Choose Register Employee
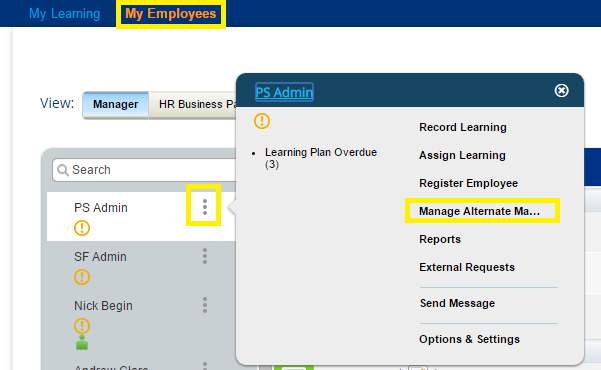This screenshot has width=601, height=370. pos(468,183)
